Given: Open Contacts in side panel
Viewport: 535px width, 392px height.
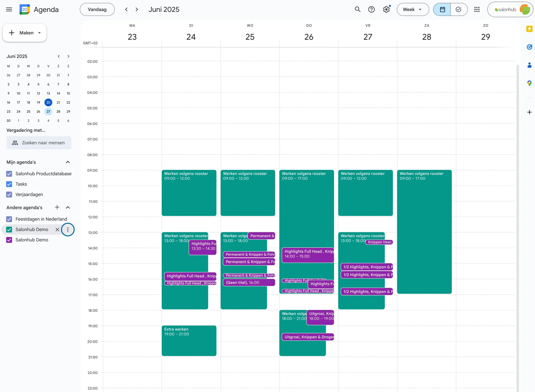Looking at the screenshot, I should pos(529,65).
